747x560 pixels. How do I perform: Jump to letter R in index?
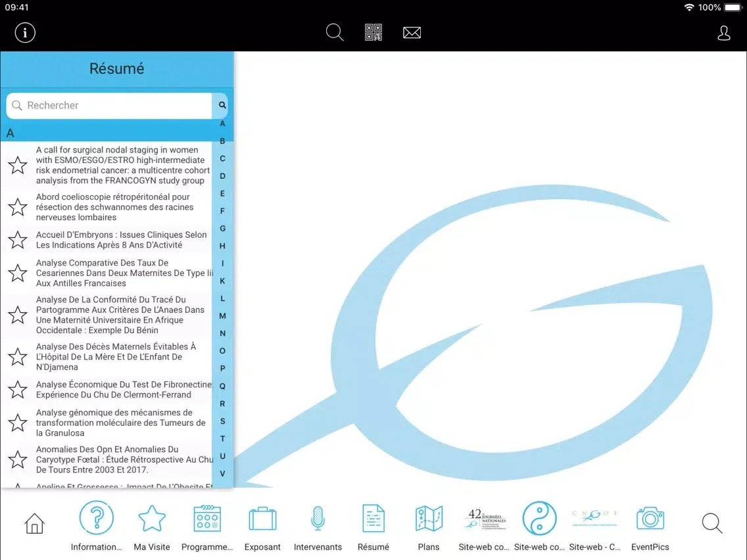point(222,404)
